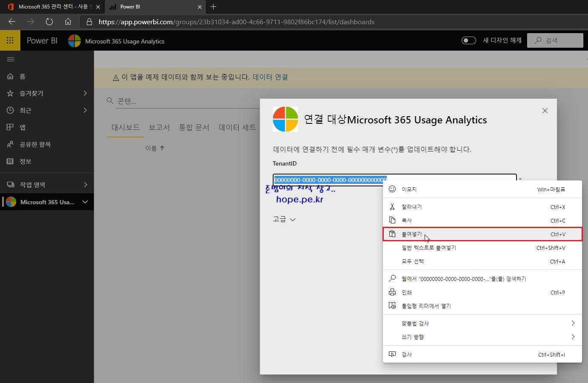Expand Workspaces (작업 영역) chevron
The height and width of the screenshot is (383, 588).
(85, 185)
